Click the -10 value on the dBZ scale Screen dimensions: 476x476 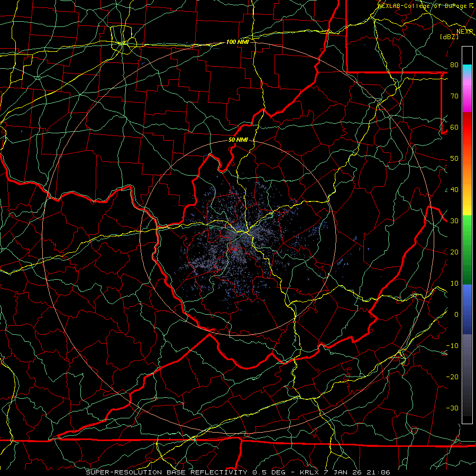[452, 346]
